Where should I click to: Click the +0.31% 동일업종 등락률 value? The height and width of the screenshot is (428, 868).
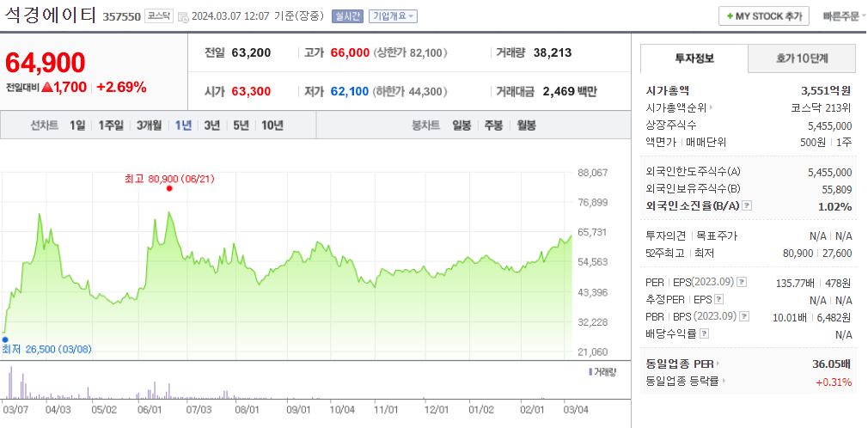pyautogui.click(x=834, y=381)
